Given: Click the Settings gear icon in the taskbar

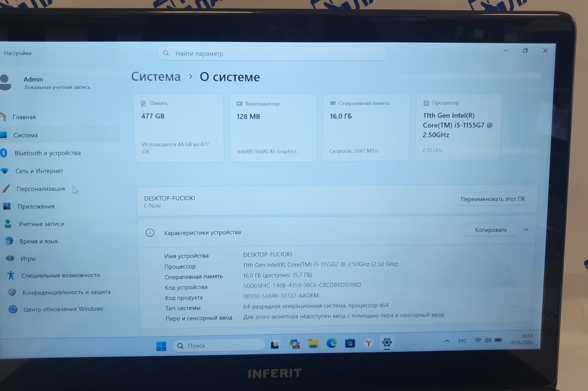Looking at the screenshot, I should (x=387, y=342).
